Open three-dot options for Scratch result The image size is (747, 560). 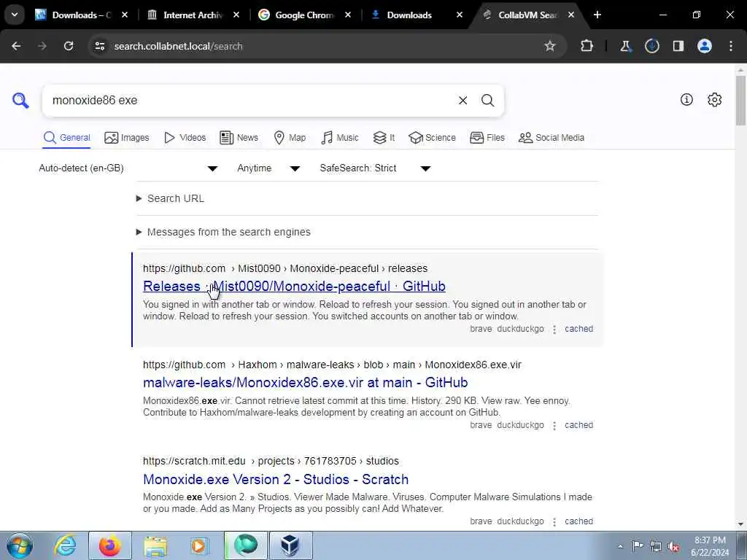[554, 522]
